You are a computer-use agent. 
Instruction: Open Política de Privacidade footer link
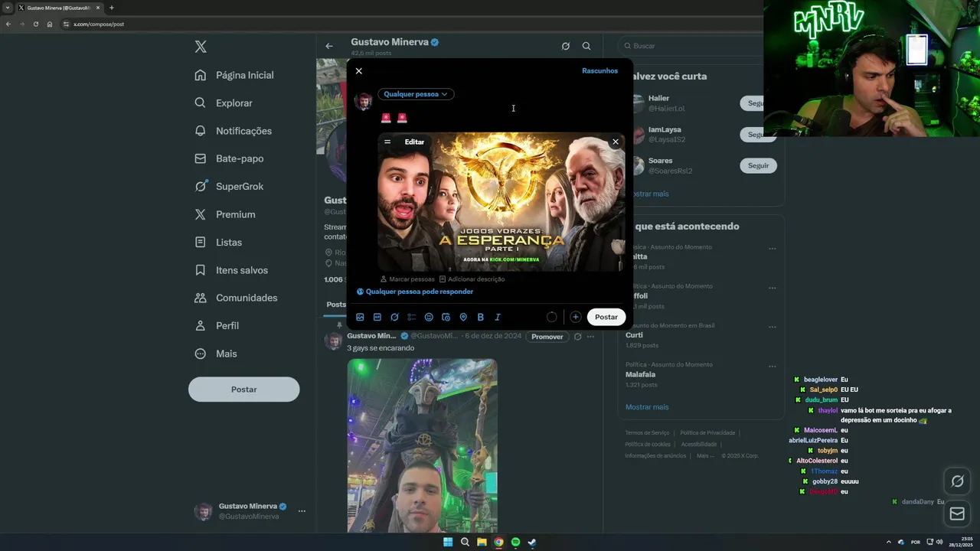[x=707, y=433]
